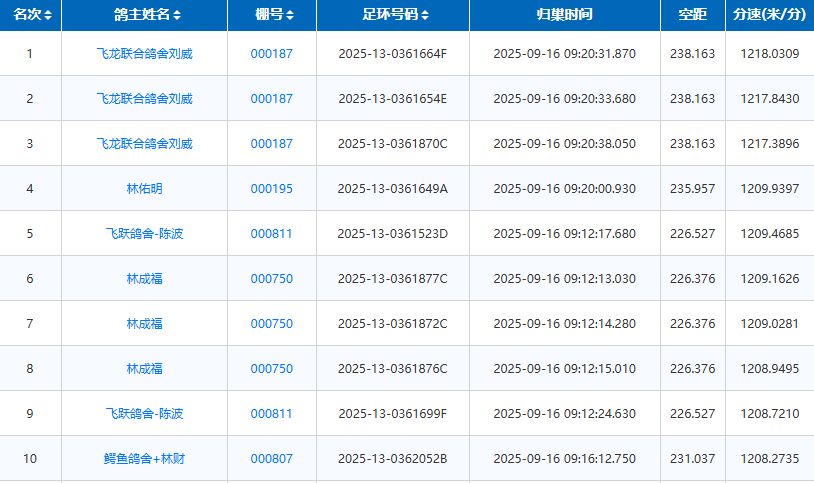Click 林成福 owner link in rank 6 row

(144, 278)
